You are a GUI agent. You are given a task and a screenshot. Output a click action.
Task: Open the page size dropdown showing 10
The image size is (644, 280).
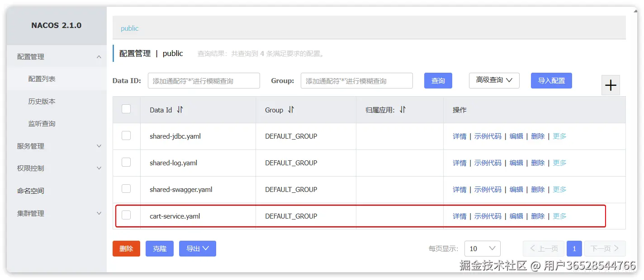(482, 248)
